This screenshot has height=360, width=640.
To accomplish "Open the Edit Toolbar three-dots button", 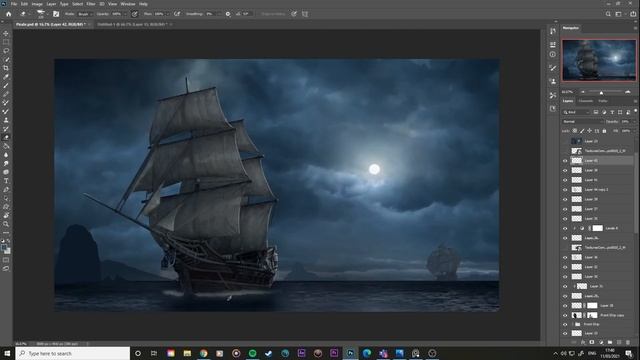I will point(6,233).
